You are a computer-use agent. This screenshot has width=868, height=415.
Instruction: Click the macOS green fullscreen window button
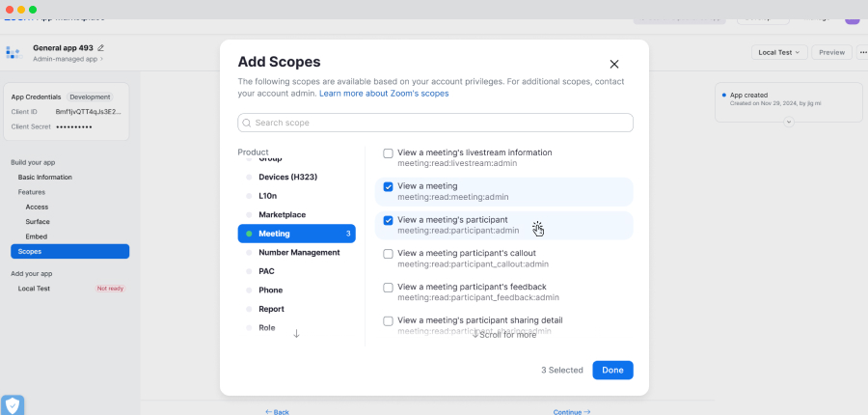(x=33, y=10)
